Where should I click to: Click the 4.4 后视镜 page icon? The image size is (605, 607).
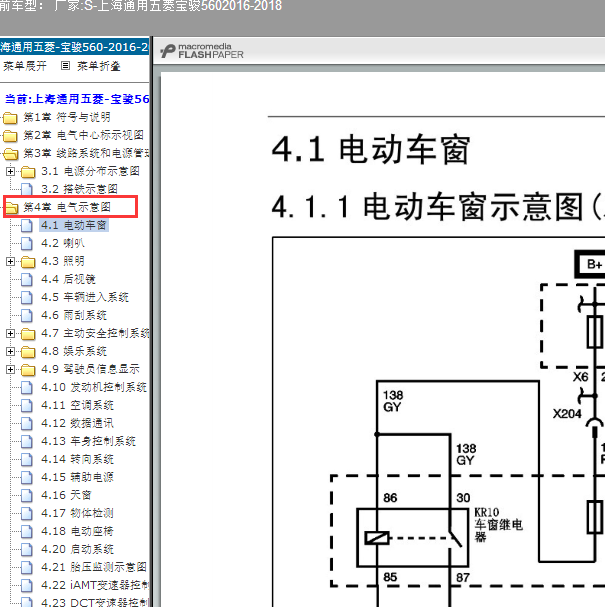pos(27,279)
